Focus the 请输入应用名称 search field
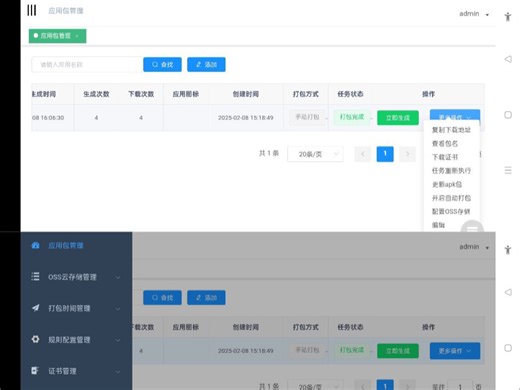The width and height of the screenshot is (520, 390). click(x=87, y=64)
